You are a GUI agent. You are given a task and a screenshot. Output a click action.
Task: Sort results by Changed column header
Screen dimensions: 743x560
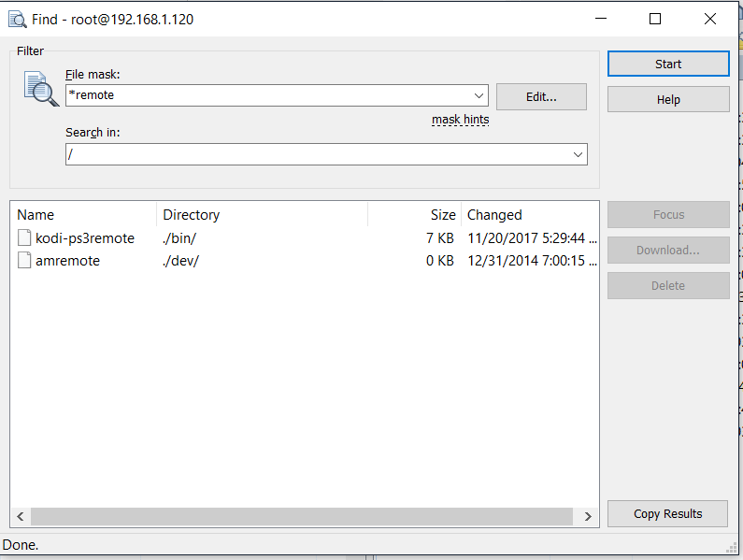pyautogui.click(x=528, y=215)
